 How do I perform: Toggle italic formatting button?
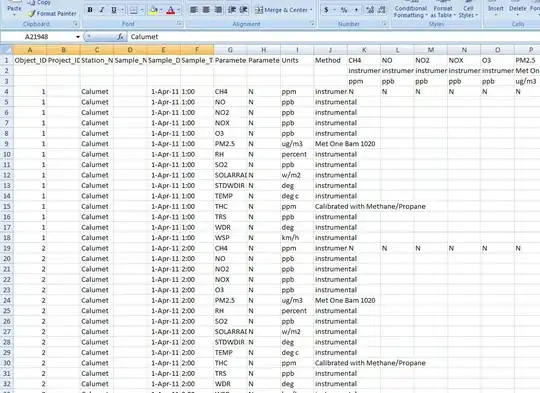102,10
